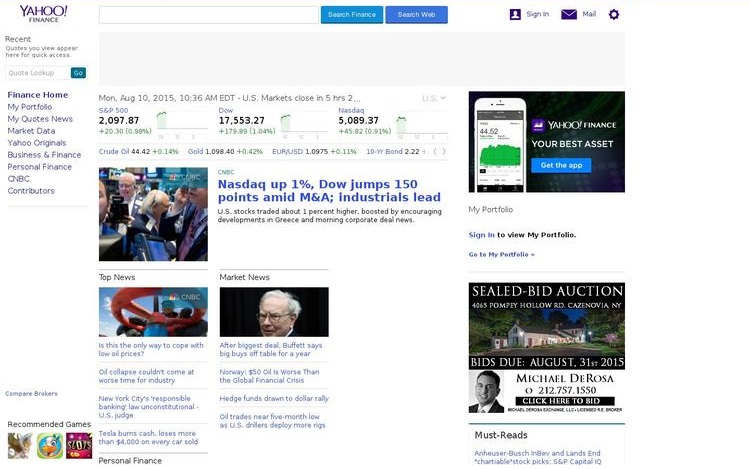Open My Portfolio in sidebar menu
Screen dimensions: 750x469
click(x=30, y=107)
